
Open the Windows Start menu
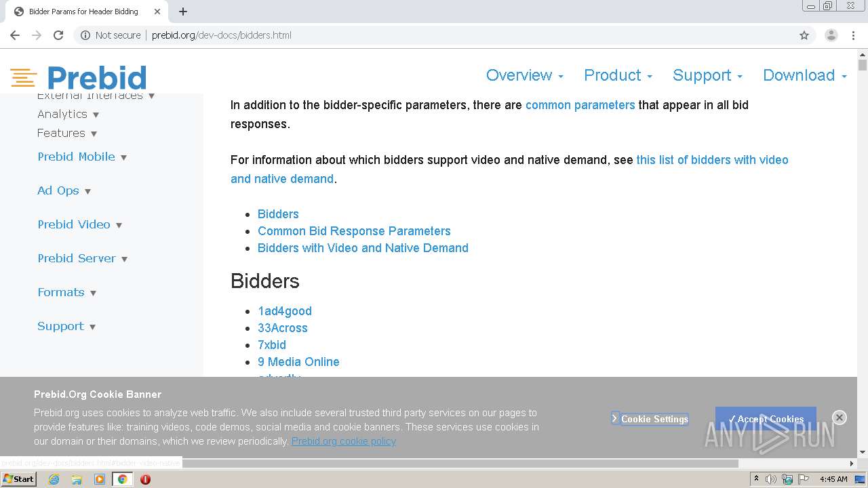[18, 479]
